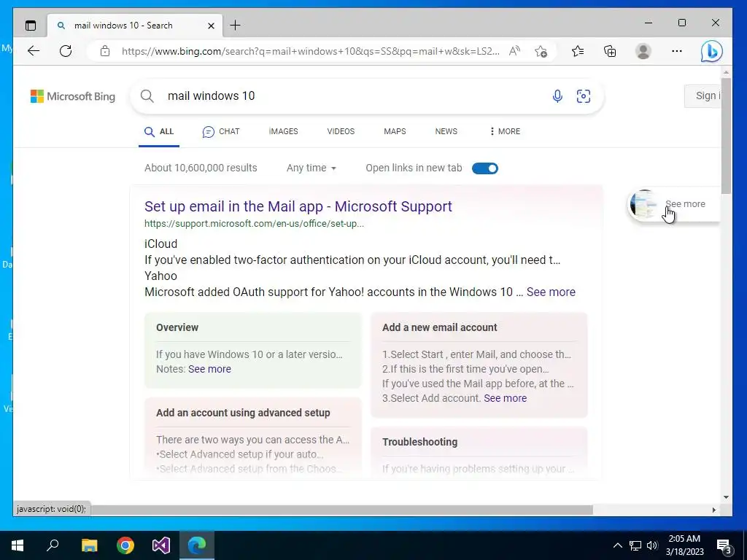Click the Read aloud icon in address bar
The width and height of the screenshot is (747, 560).
[514, 51]
